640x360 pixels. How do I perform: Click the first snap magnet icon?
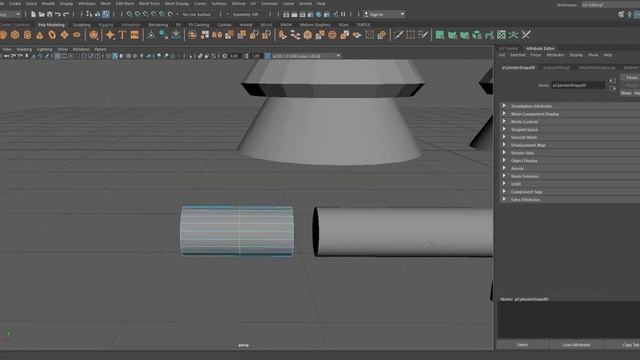[x=129, y=14]
